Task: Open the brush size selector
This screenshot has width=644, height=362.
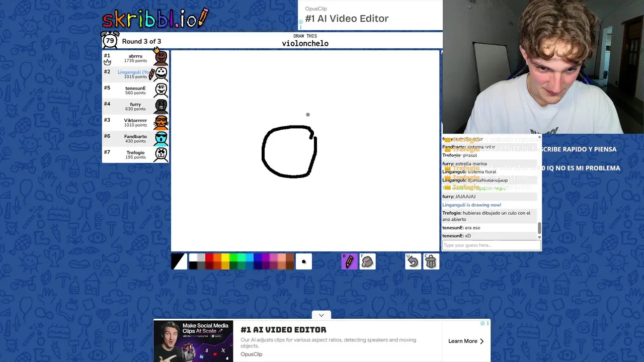Action: pyautogui.click(x=303, y=261)
